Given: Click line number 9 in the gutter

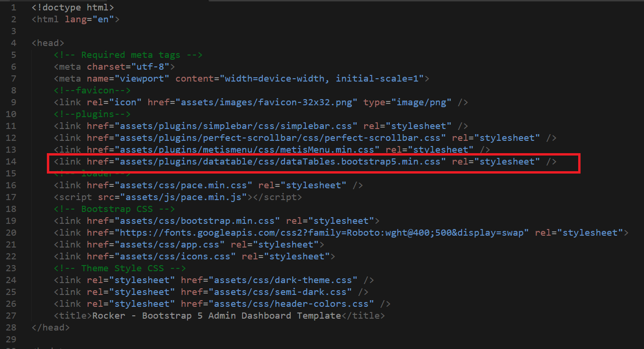Looking at the screenshot, I should tap(13, 102).
